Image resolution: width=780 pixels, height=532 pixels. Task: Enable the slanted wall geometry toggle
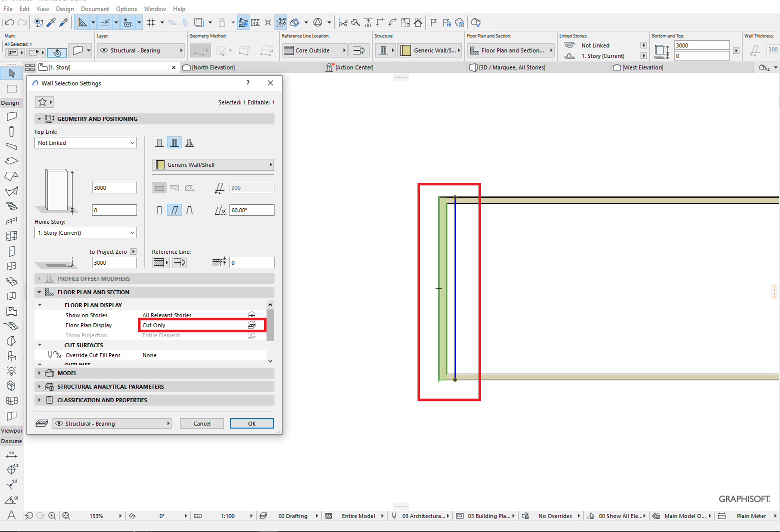click(174, 210)
